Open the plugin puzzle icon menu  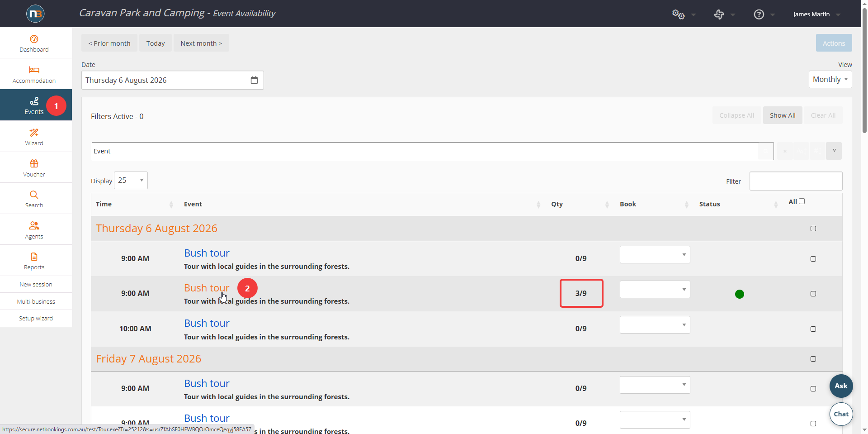719,14
